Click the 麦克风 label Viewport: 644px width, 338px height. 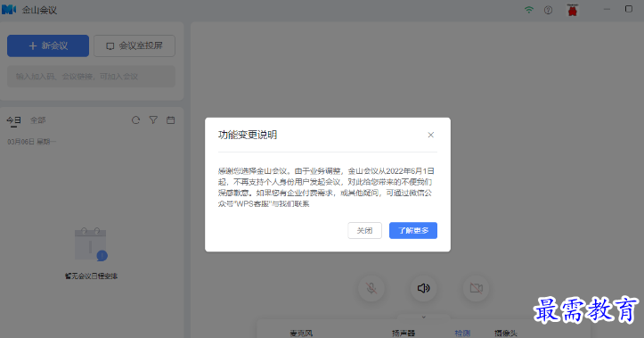click(301, 333)
